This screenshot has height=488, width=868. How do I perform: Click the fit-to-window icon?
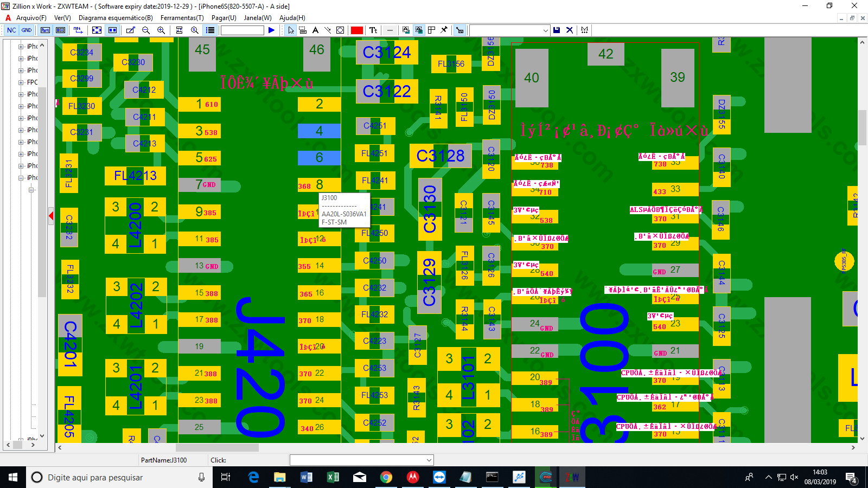97,30
